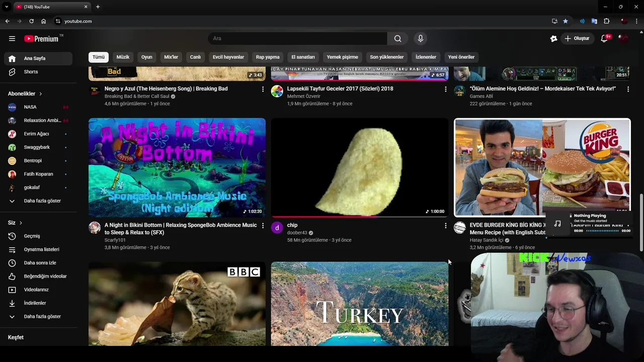Open Videolarınız page
Screen dimensions: 644x362
[x=38, y=290]
